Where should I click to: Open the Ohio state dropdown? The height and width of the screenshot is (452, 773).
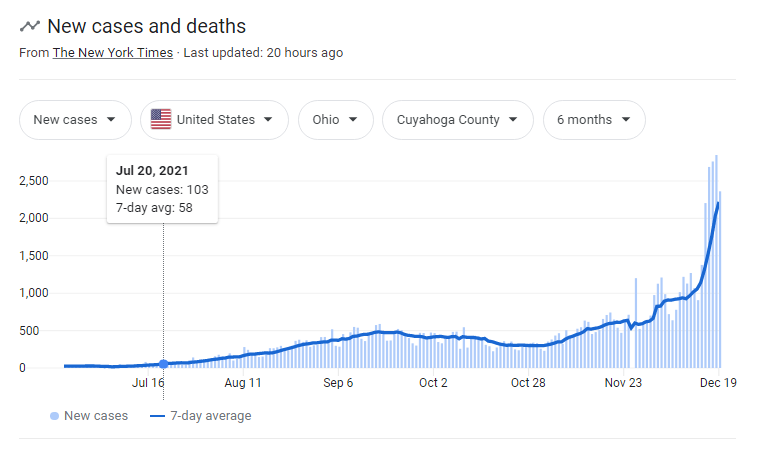pos(334,120)
